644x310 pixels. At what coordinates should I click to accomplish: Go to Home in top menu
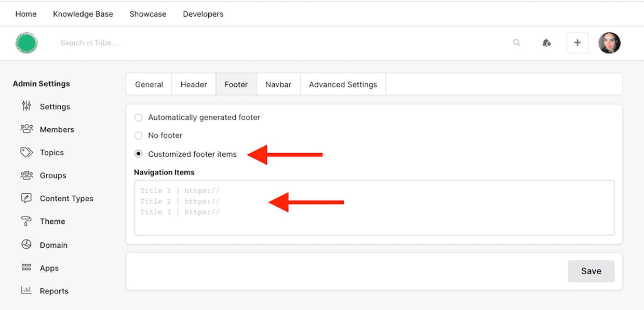pyautogui.click(x=26, y=14)
